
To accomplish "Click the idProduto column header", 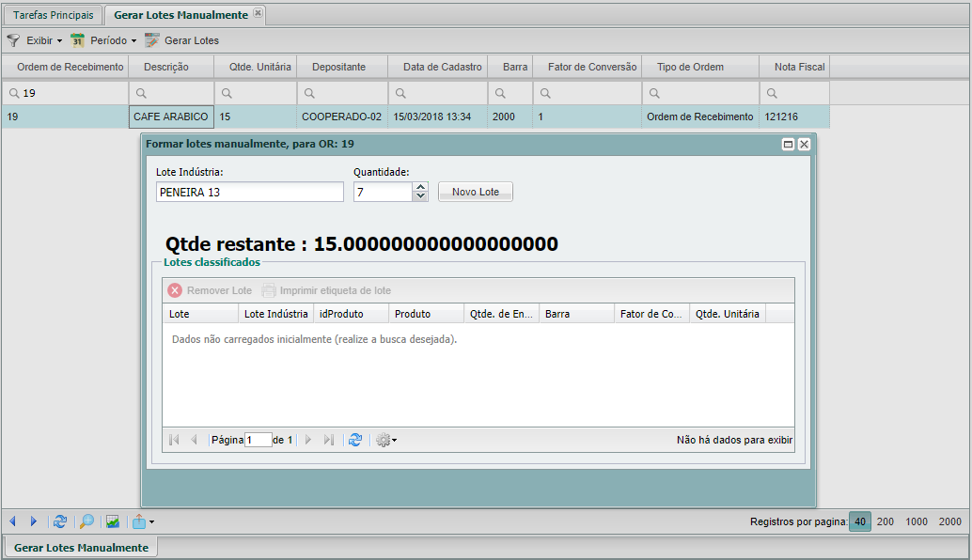I will click(351, 314).
